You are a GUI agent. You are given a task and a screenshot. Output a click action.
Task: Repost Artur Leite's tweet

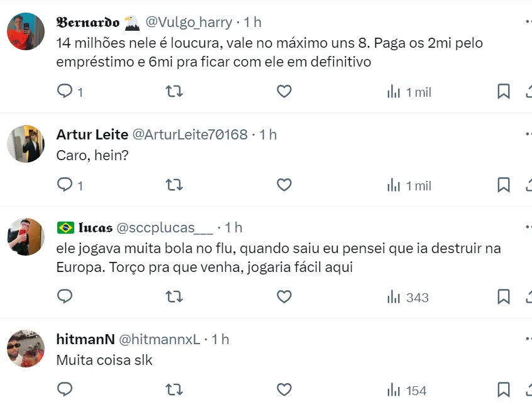(174, 185)
